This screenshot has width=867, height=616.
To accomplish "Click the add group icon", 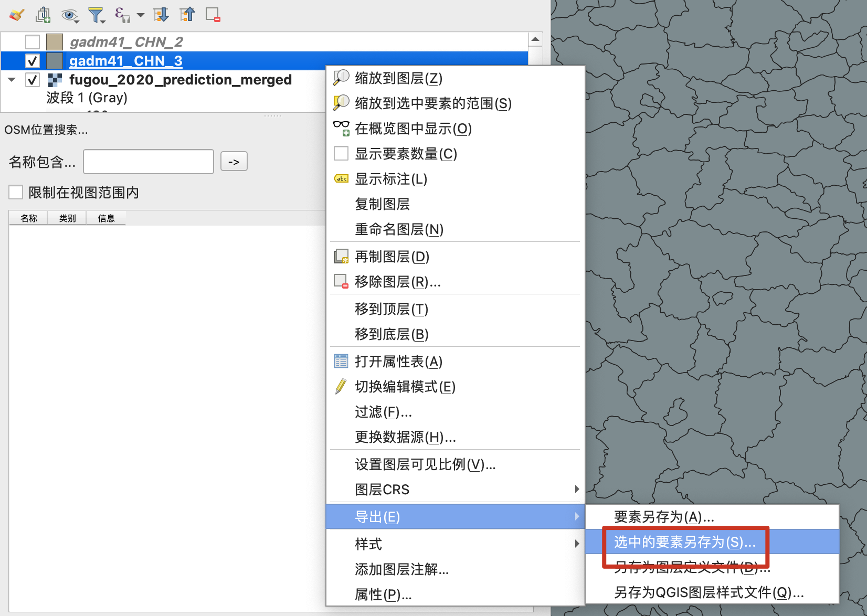I will (43, 15).
